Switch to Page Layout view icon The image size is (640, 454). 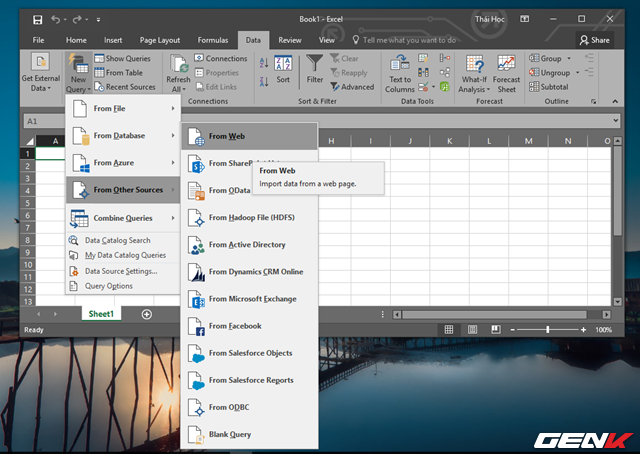pos(472,329)
